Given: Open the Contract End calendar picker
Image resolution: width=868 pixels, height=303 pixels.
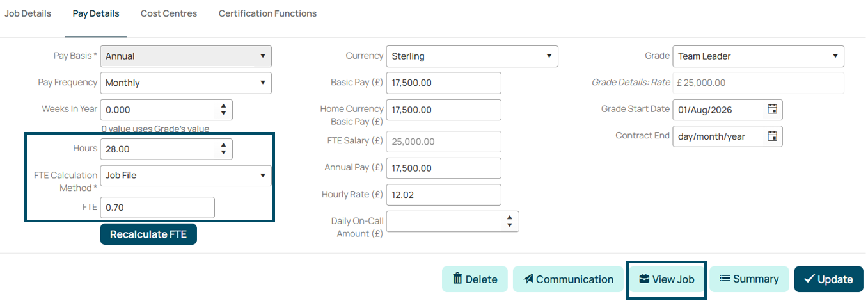Looking at the screenshot, I should (x=772, y=136).
